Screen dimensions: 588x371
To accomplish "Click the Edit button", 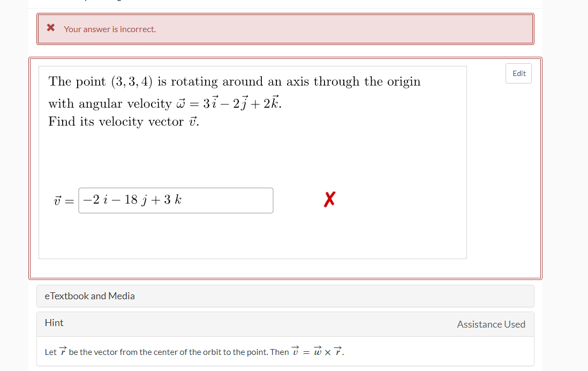I will (518, 73).
